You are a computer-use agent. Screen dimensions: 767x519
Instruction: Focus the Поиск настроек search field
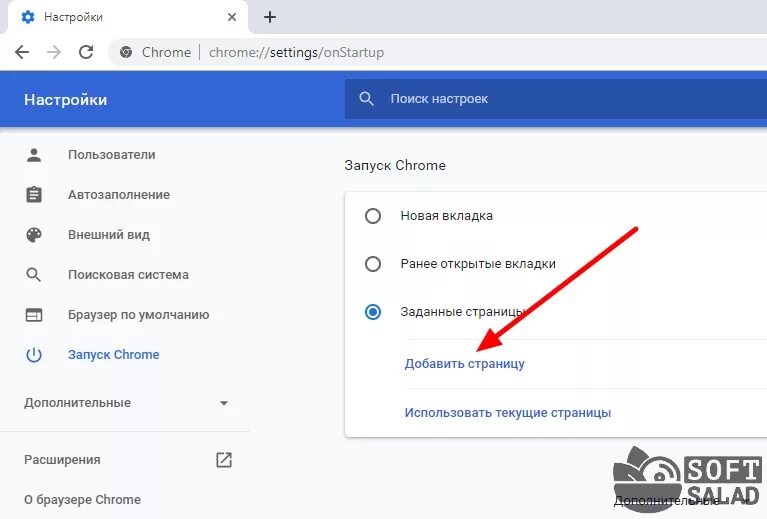pos(556,99)
